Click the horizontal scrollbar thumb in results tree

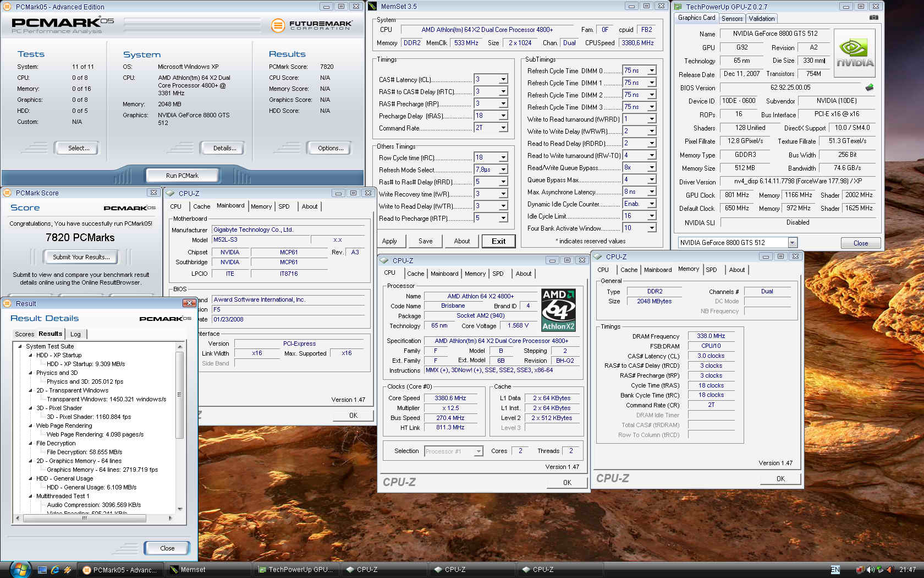(84, 518)
